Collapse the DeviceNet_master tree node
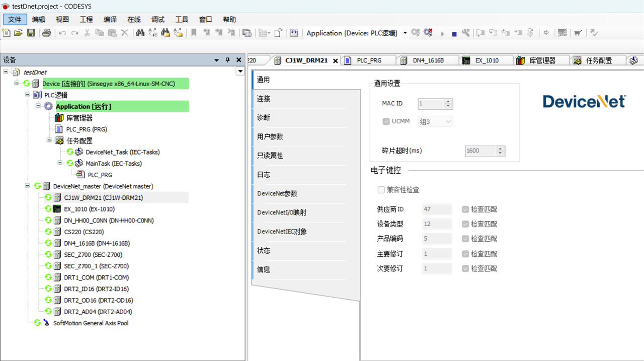This screenshot has width=644, height=361. click(27, 186)
